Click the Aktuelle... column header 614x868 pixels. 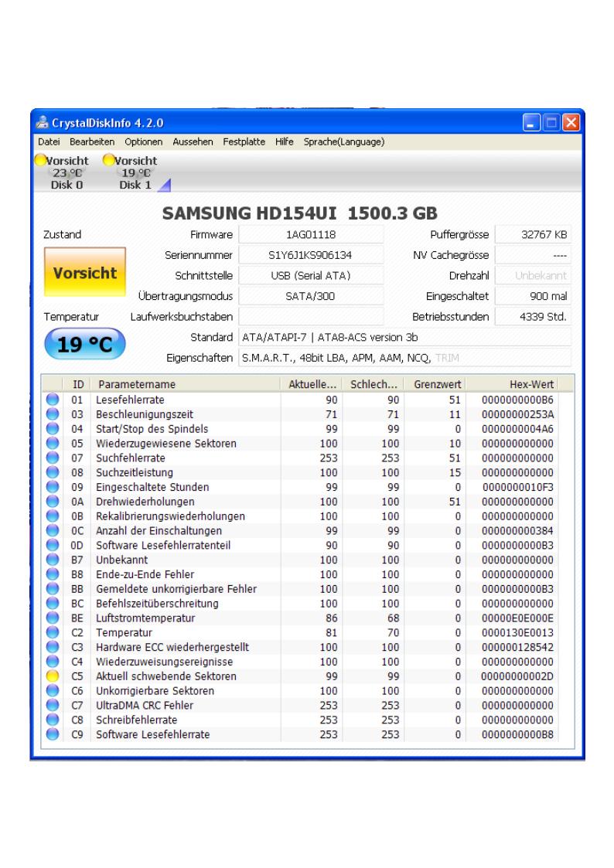click(311, 384)
